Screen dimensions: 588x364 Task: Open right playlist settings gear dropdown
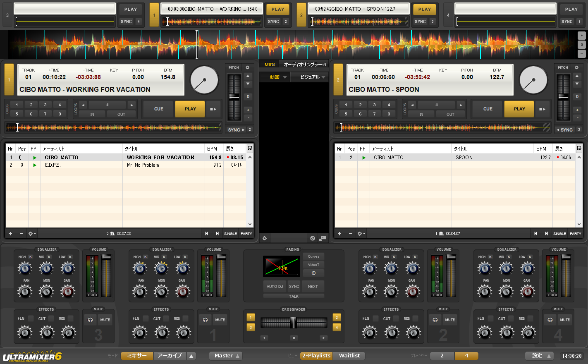361,234
